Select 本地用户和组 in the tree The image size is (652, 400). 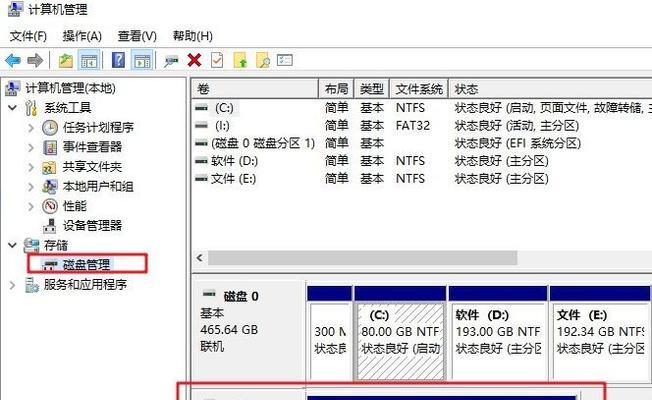(98, 186)
